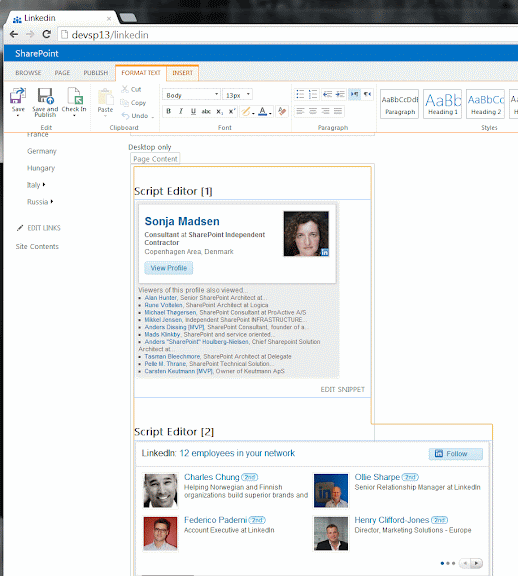Screen dimensions: 518x576
Task: Toggle subscript formatting
Action: pyautogui.click(x=219, y=111)
